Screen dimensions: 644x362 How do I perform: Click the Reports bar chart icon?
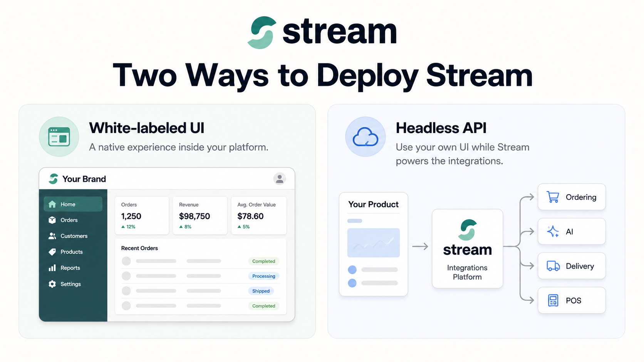pos(52,268)
